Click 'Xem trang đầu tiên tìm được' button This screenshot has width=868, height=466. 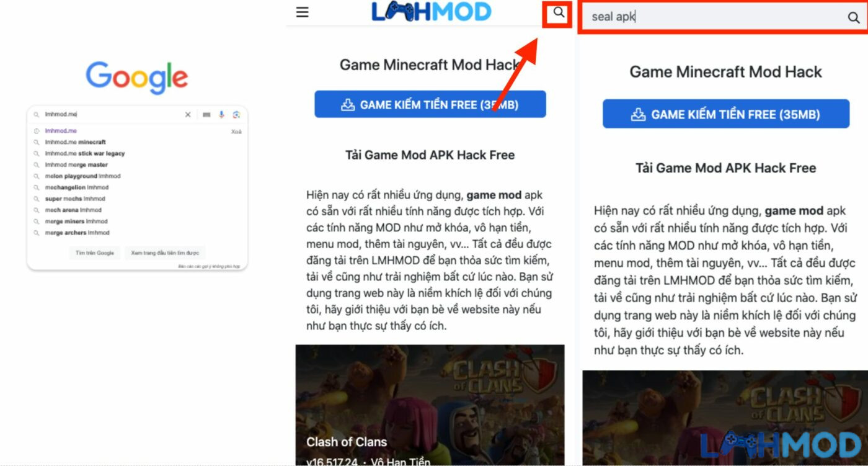165,253
